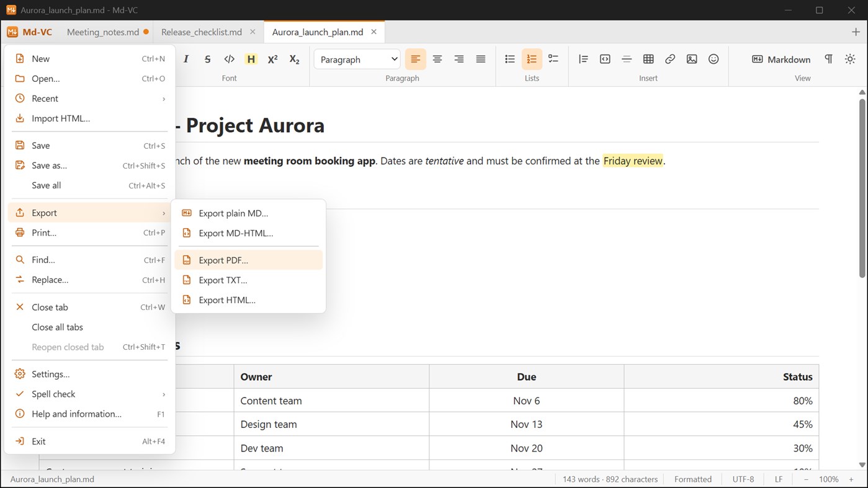Apply superscript formatting
The height and width of the screenshot is (488, 868).
click(272, 60)
